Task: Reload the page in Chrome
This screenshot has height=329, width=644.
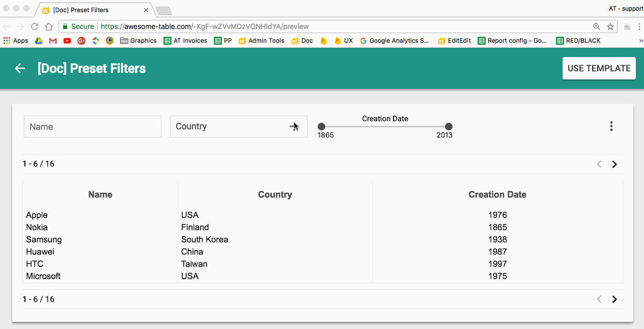Action: (35, 26)
